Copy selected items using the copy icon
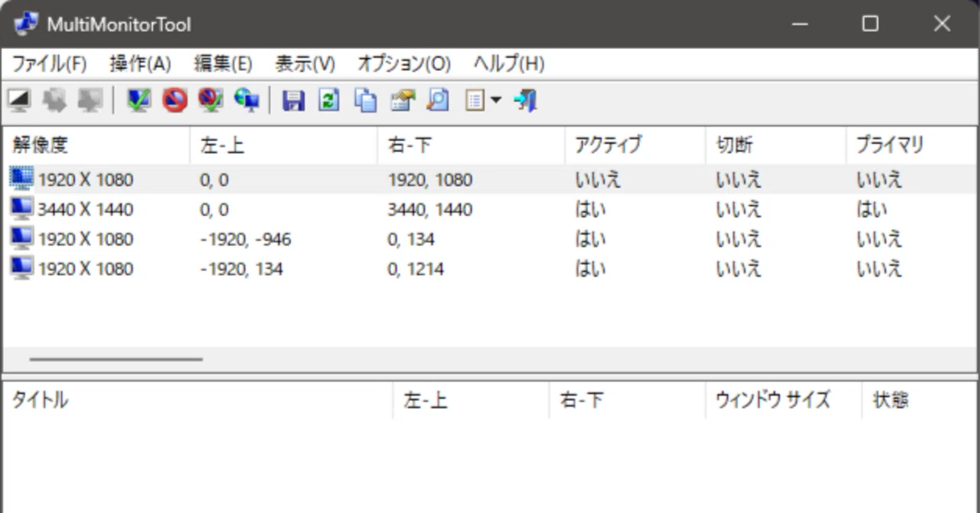 tap(365, 100)
